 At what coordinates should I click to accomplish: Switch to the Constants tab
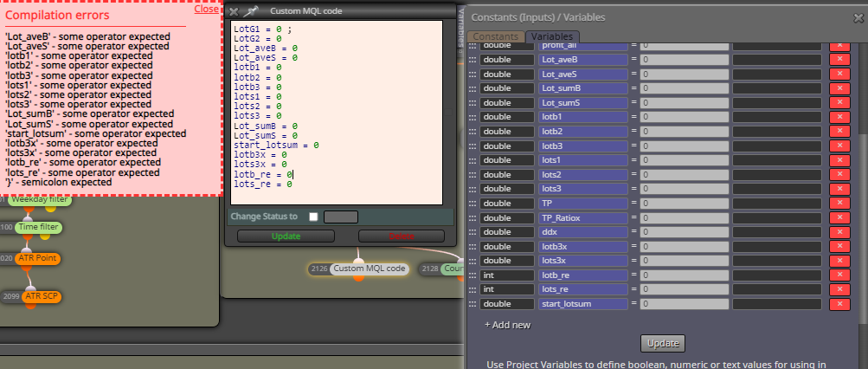point(496,36)
